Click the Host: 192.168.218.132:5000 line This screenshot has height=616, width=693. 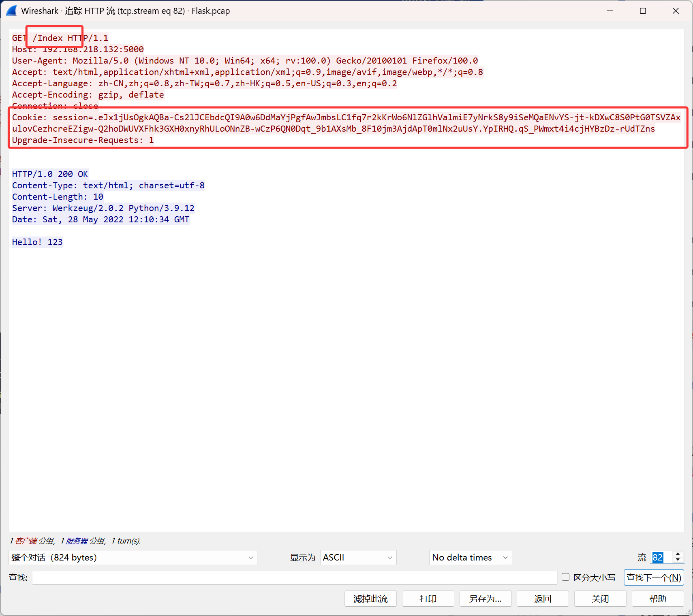(78, 49)
